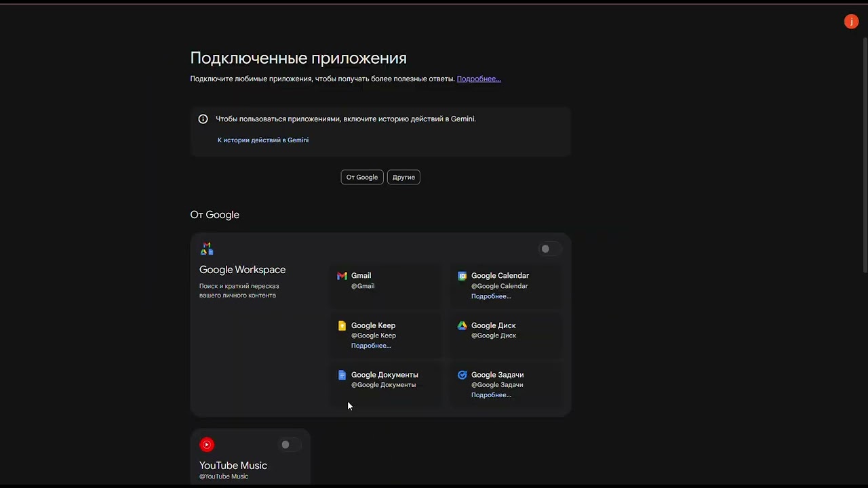The width and height of the screenshot is (868, 488).
Task: Enable the Google Workspace toggle
Action: click(x=549, y=249)
